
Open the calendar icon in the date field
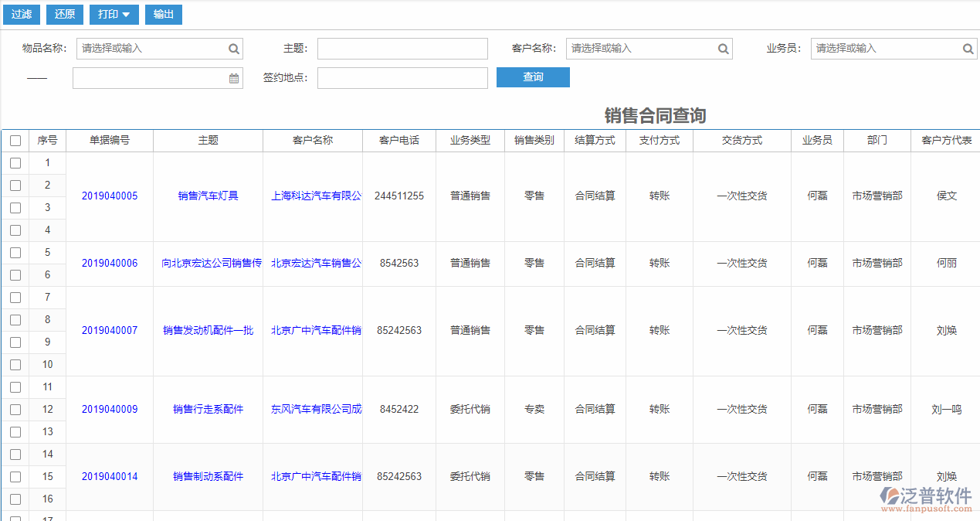point(234,77)
